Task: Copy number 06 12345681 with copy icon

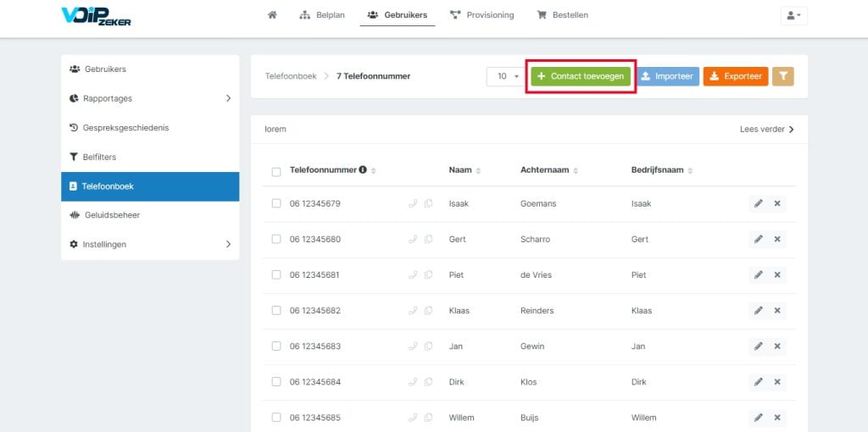Action: 428,275
